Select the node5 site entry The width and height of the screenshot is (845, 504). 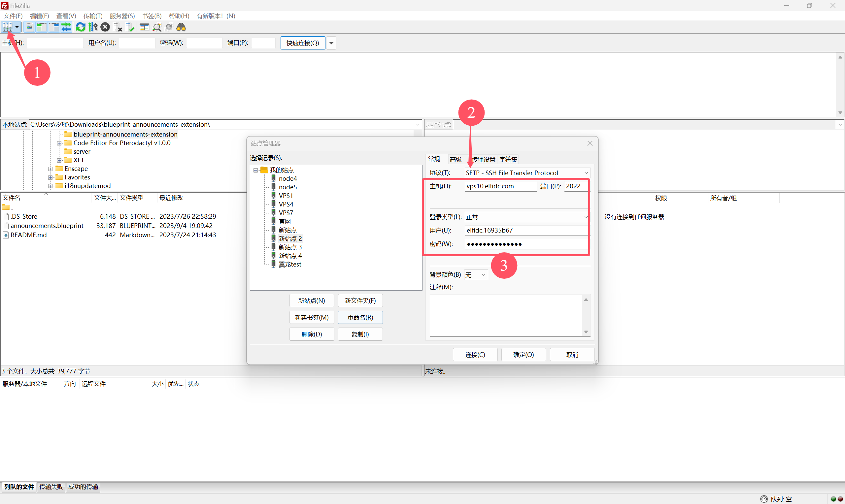(x=287, y=187)
